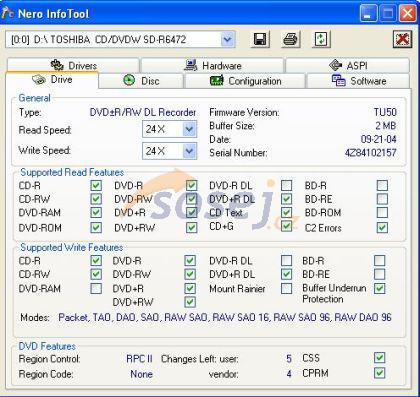Image resolution: width=420 pixels, height=397 pixels.
Task: Toggle CPRM checkbox in DVD Features
Action: coord(380,373)
